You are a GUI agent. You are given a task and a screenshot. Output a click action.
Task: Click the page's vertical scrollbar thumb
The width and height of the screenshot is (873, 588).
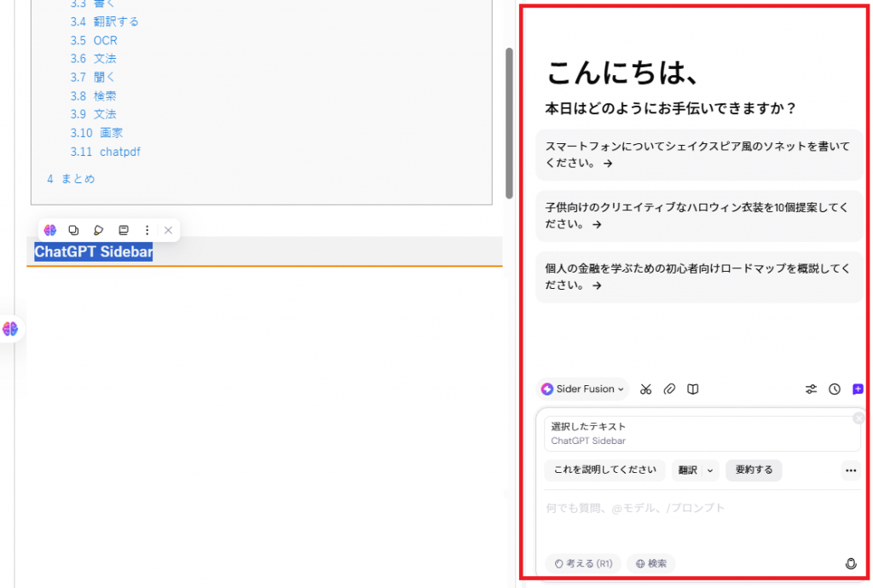pos(509,123)
